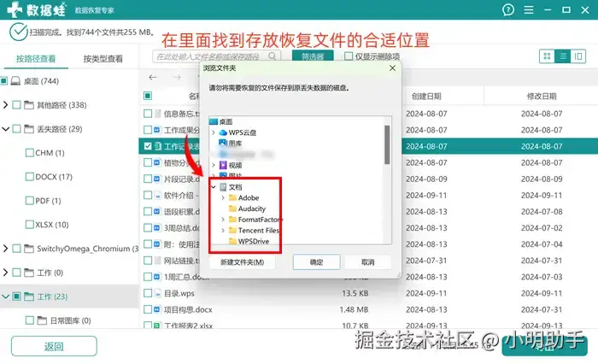Viewport: 598px width, 364px height.
Task: Switch to preview pane view icon
Action: (x=578, y=56)
